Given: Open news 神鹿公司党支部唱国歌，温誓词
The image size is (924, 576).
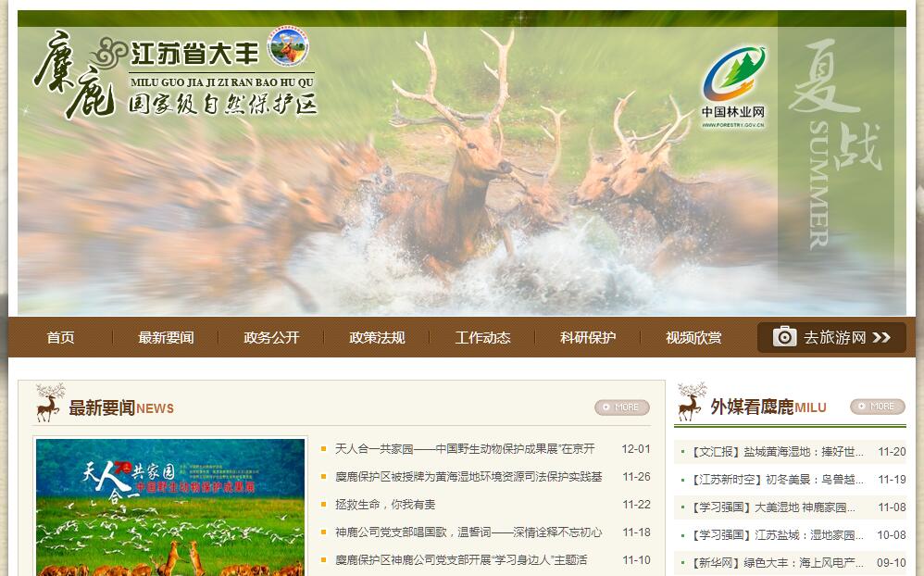Looking at the screenshot, I should pyautogui.click(x=468, y=532).
